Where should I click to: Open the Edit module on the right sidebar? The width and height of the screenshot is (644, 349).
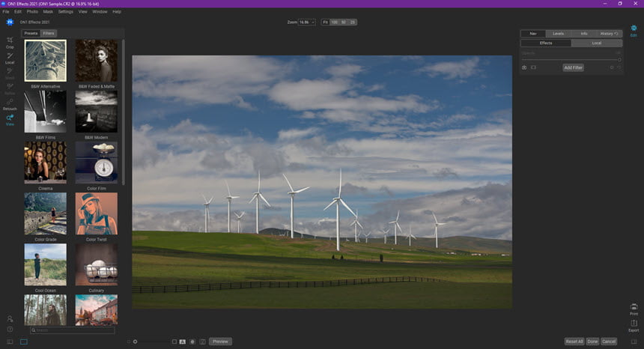coord(634,31)
